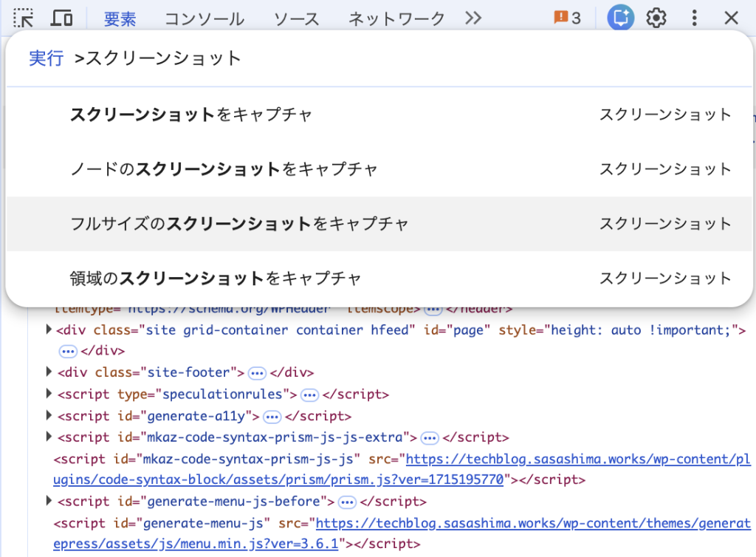Click the ellipsis in generate-menu-js-before script

pos(347,502)
